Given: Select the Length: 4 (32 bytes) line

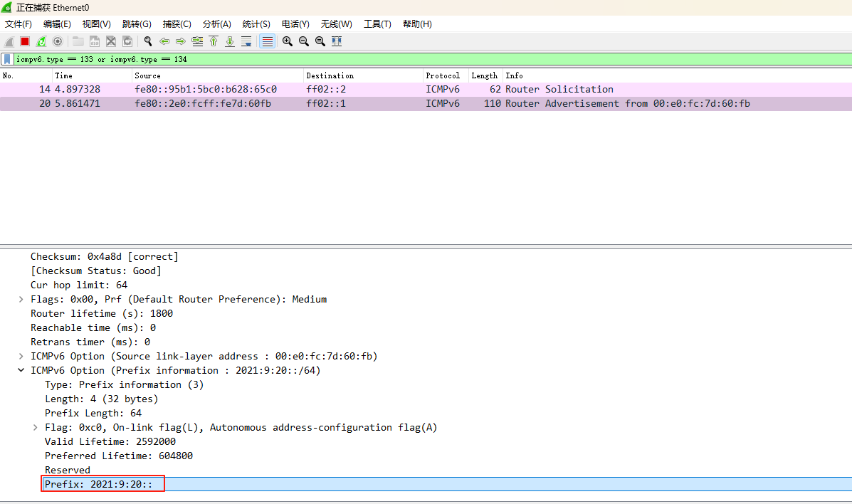Looking at the screenshot, I should 101,399.
